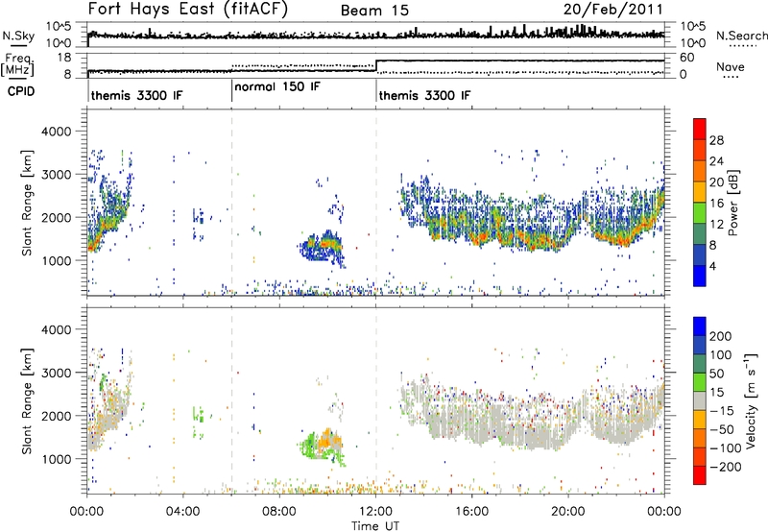
Task: Pick the top blue segment of Velocity colorbar
Action: click(x=700, y=326)
